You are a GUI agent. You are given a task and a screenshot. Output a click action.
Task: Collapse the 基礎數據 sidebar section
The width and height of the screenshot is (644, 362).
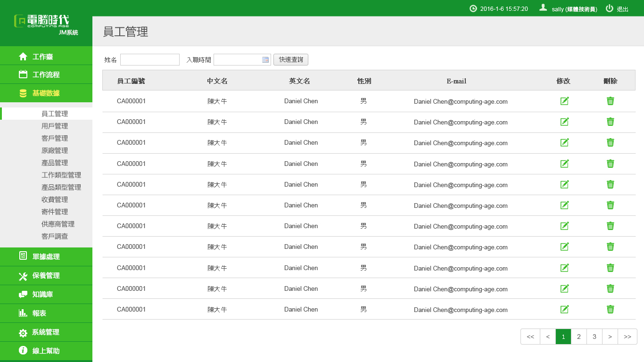click(46, 93)
